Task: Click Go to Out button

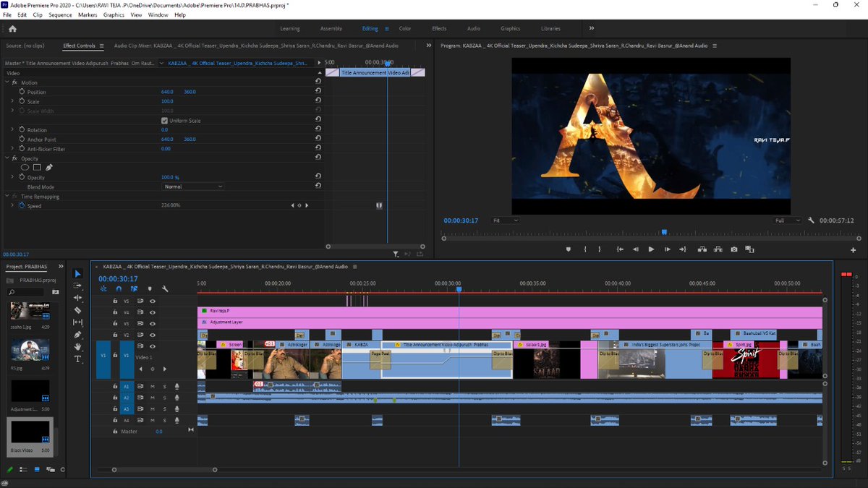Action: click(x=683, y=249)
